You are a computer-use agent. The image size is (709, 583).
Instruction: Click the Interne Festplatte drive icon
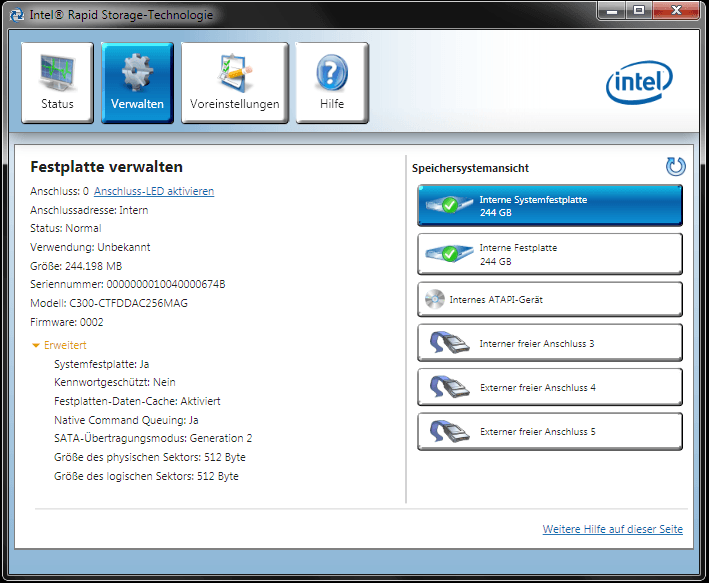449,254
